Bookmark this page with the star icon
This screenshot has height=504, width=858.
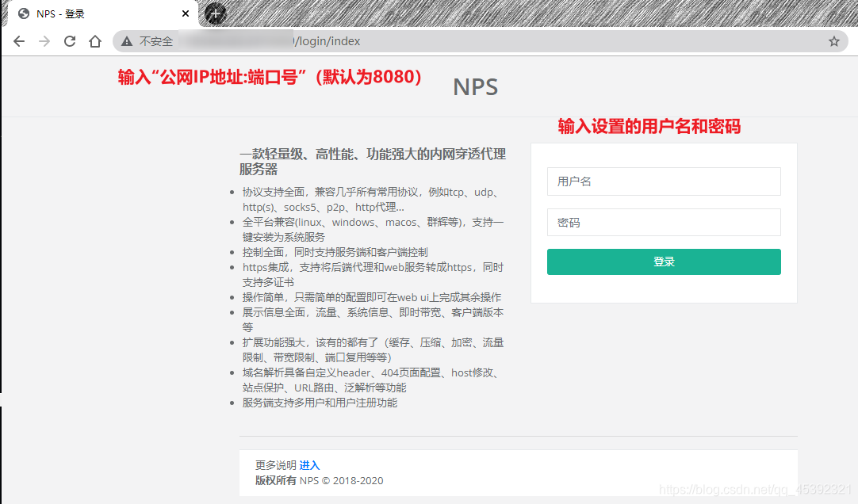pyautogui.click(x=834, y=41)
